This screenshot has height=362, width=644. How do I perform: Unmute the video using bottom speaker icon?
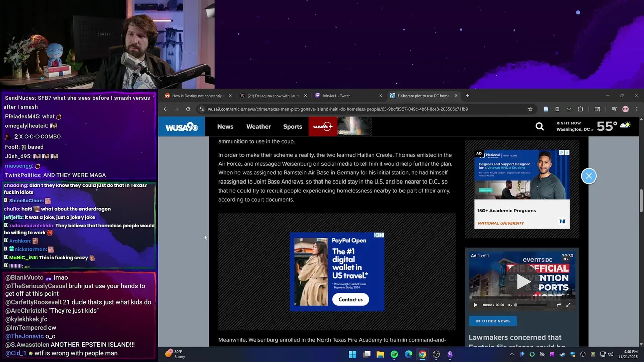pyautogui.click(x=510, y=305)
